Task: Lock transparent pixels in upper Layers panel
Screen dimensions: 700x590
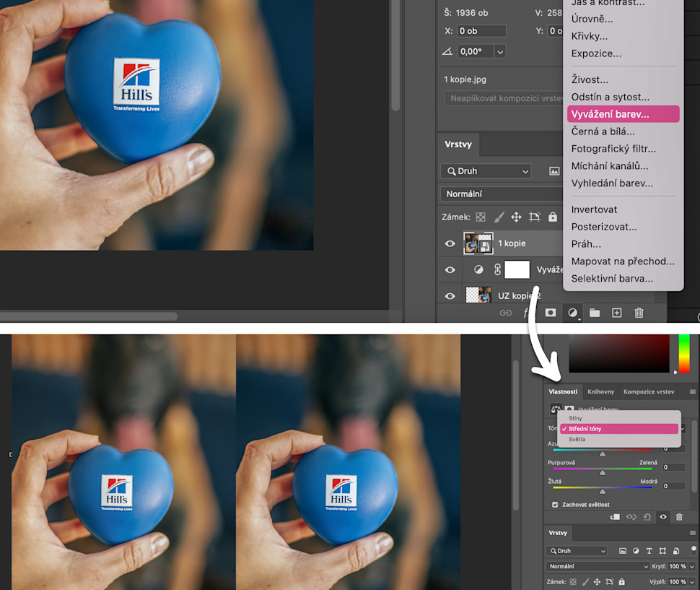Action: coord(481,217)
